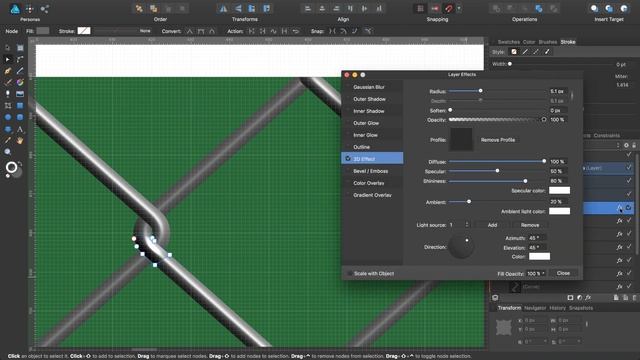
Task: Enable the Outer Shadow effect checkbox
Action: tap(348, 99)
